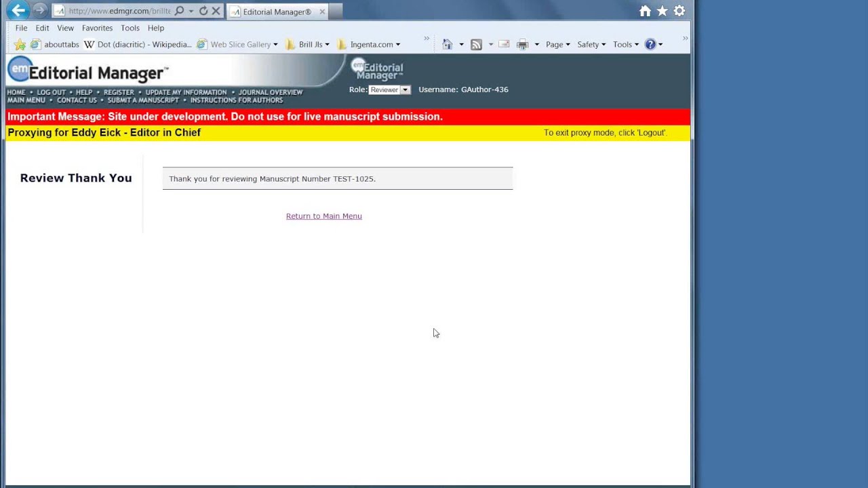Open the address bar autocomplete dropdown arrow
Image resolution: width=868 pixels, height=488 pixels.
click(x=191, y=11)
